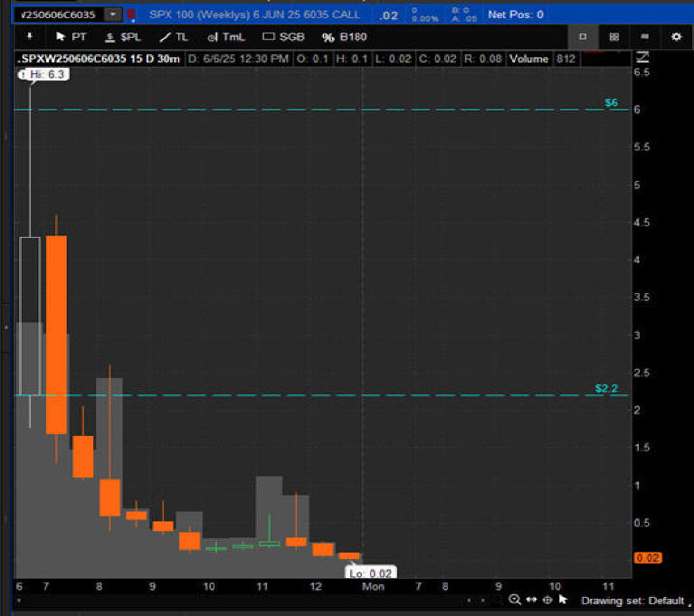
Task: Click the crosshair target icon
Action: (547, 600)
